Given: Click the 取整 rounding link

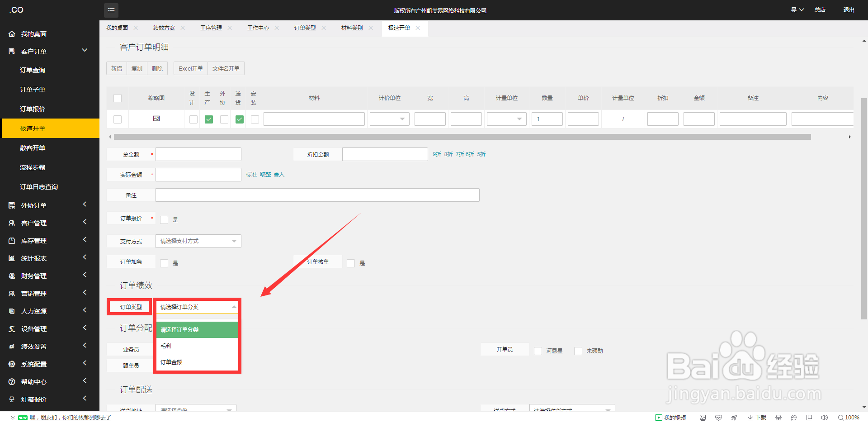Looking at the screenshot, I should coord(265,175).
